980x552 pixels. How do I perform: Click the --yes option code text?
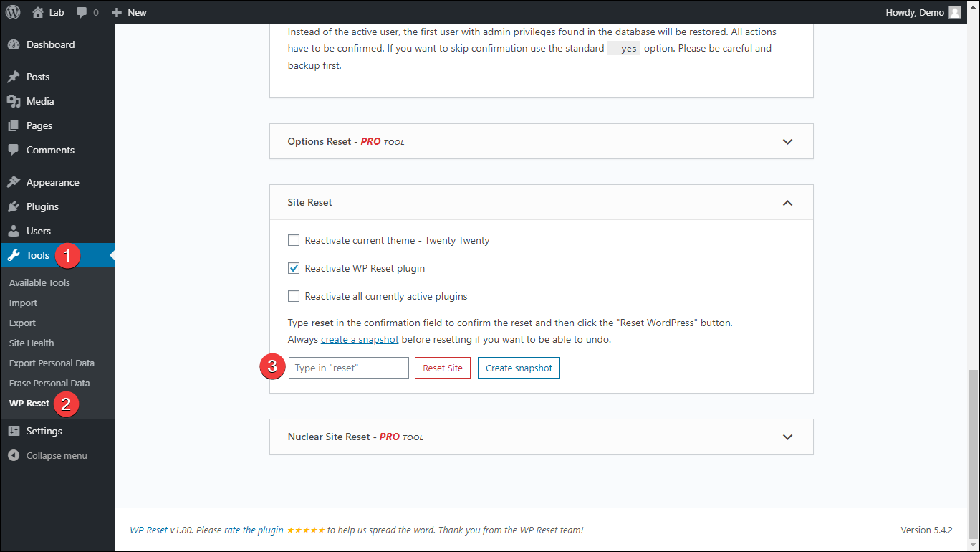623,49
